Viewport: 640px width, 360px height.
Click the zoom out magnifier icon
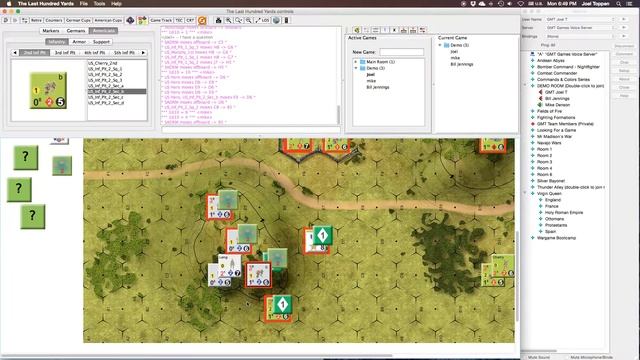coord(249,20)
